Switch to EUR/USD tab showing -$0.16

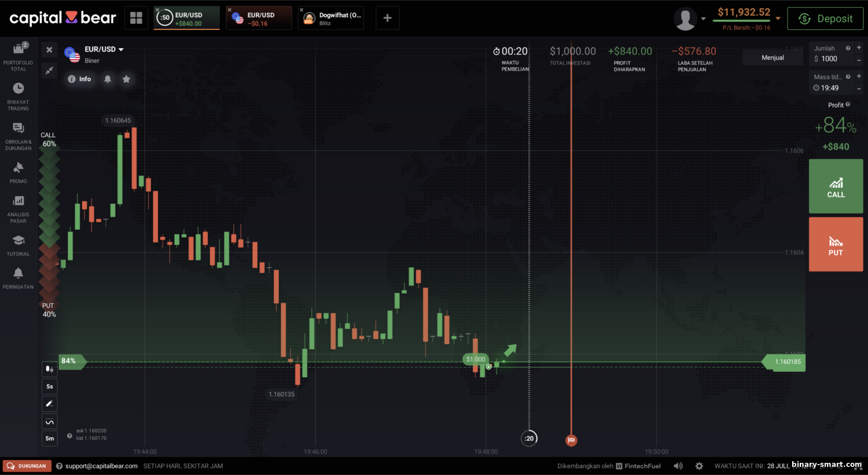click(x=259, y=19)
